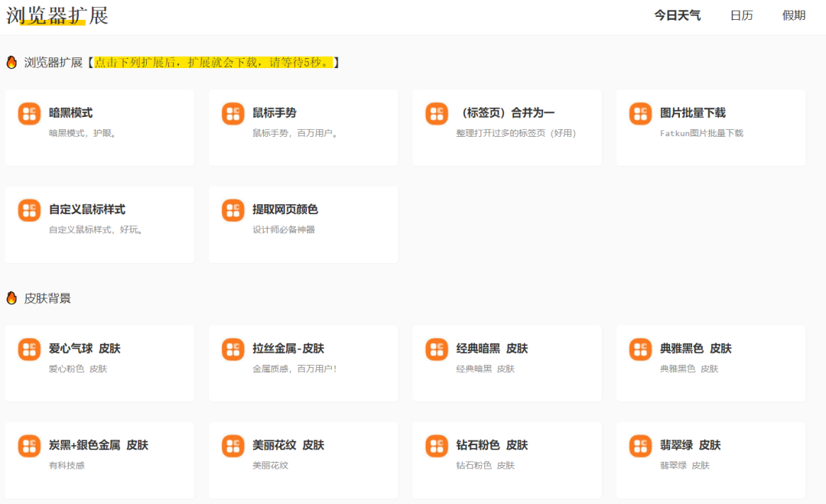Image resolution: width=826 pixels, height=504 pixels.
Task: Click the orange icon beside 鼠标手势
Action: [233, 113]
